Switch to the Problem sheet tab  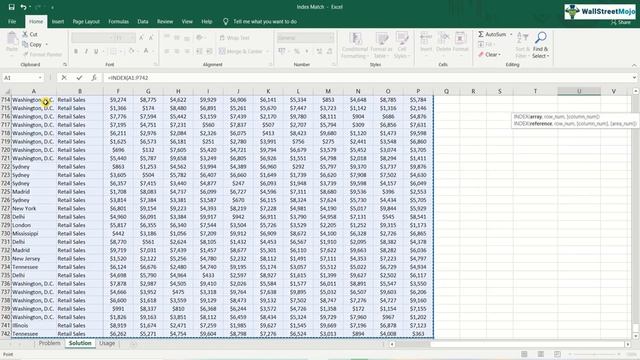point(49,343)
